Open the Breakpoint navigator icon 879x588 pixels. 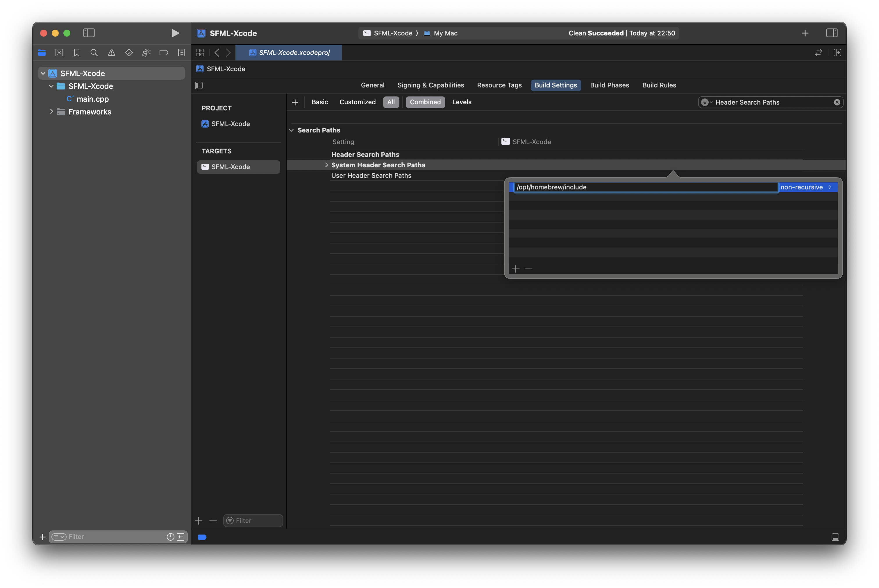[x=164, y=53]
